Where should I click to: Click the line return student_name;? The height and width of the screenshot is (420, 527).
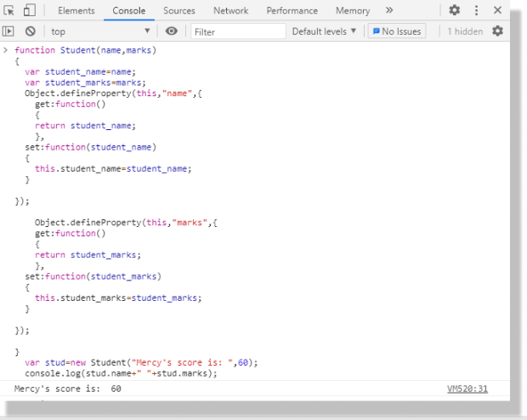[x=85, y=126]
